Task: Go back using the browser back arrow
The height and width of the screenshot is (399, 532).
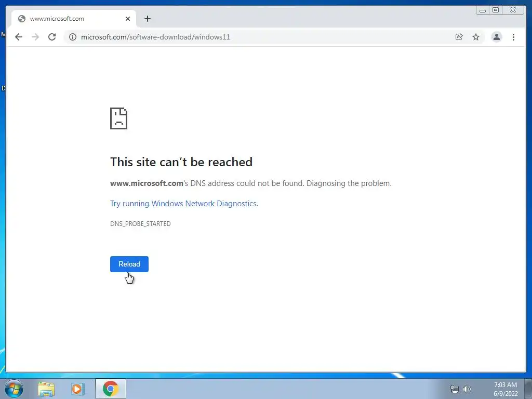Action: coord(19,37)
